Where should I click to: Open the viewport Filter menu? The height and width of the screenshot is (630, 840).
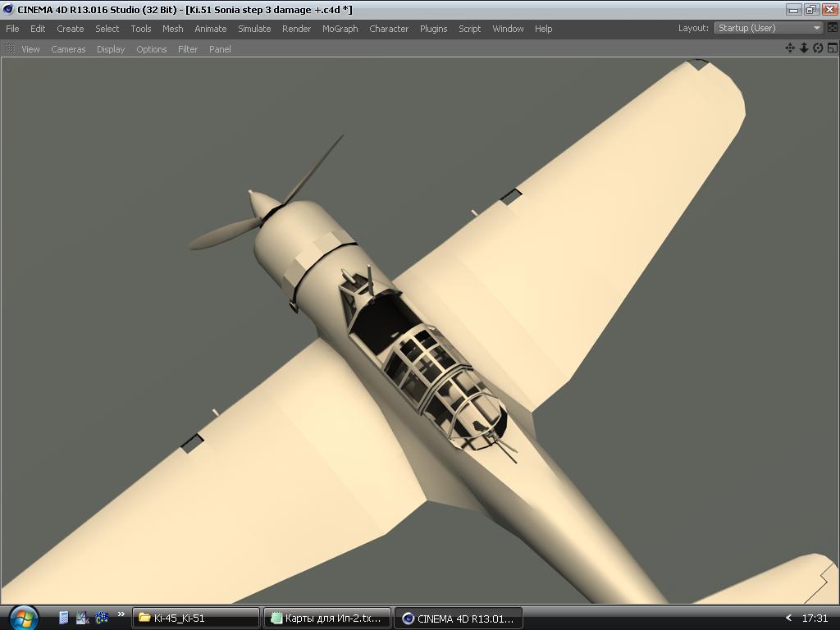188,49
